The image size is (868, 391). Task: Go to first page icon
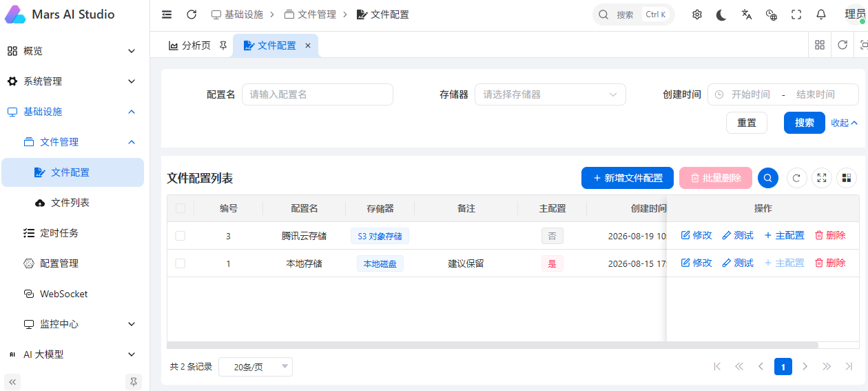(x=717, y=367)
